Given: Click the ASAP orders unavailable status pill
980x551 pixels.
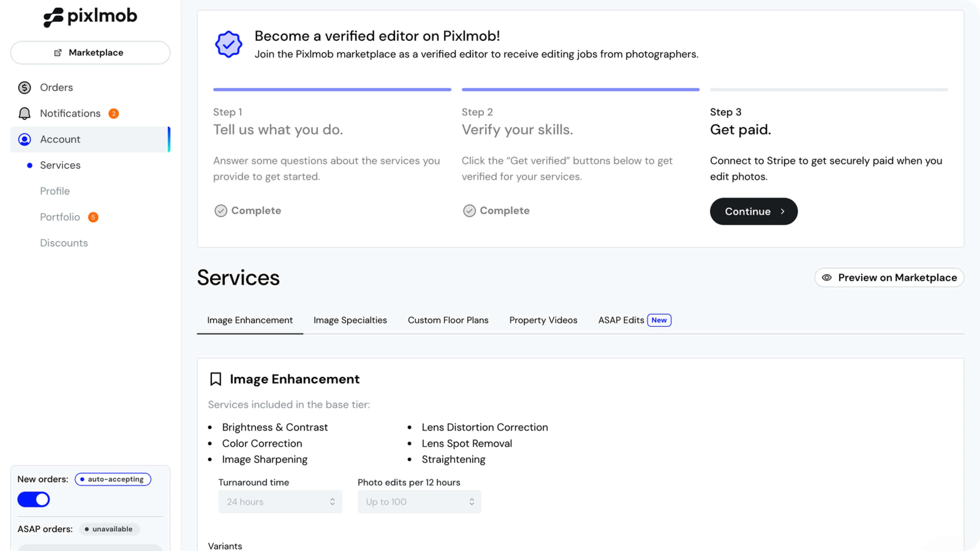Looking at the screenshot, I should [109, 529].
